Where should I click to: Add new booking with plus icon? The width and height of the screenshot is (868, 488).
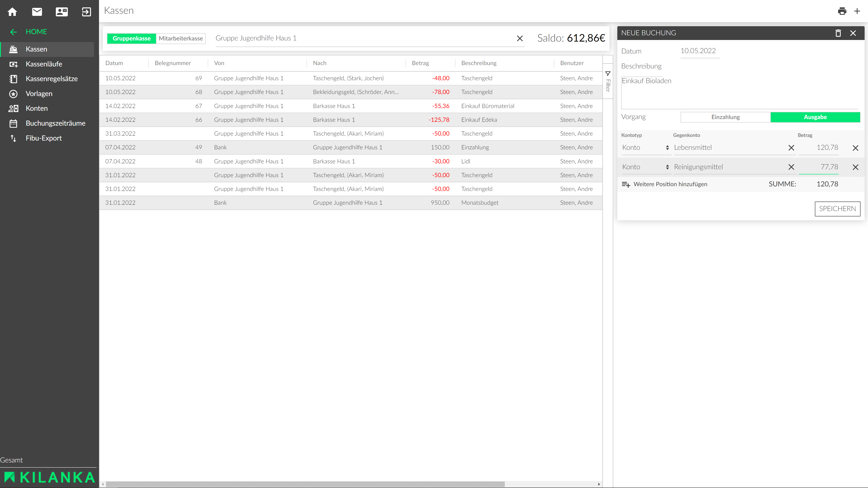click(x=857, y=11)
